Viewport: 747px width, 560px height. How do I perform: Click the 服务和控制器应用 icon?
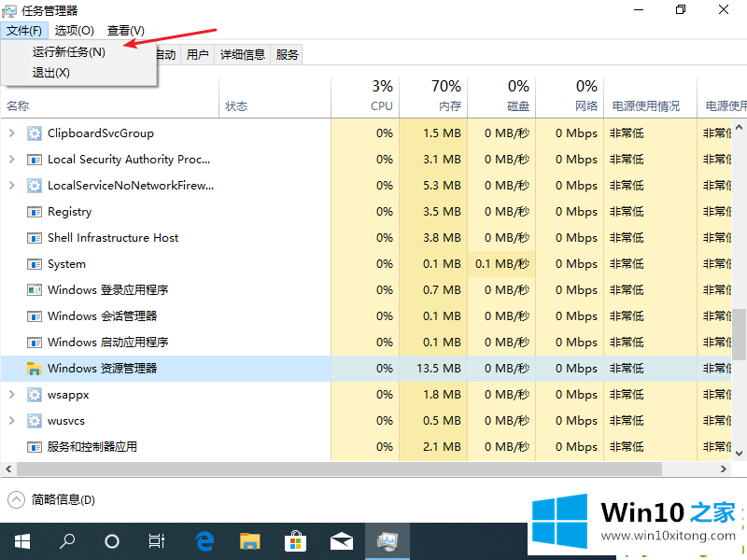point(34,447)
